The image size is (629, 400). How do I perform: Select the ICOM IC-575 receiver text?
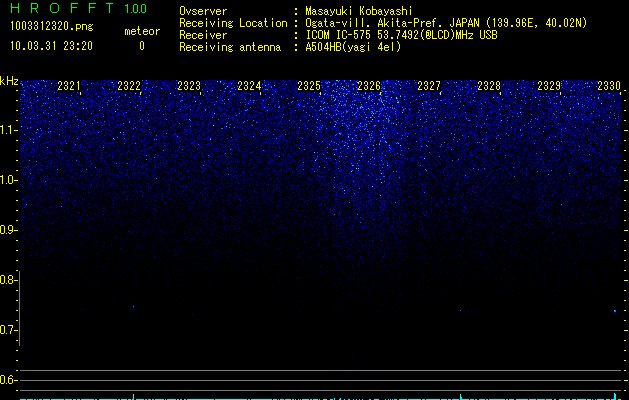[x=401, y=35]
